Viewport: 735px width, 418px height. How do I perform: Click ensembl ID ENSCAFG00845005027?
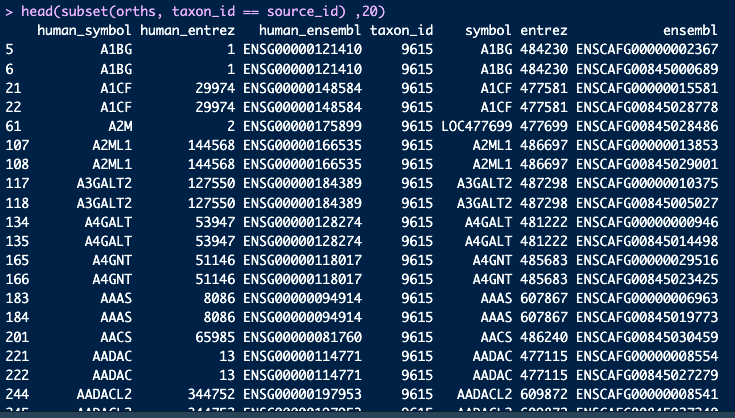click(647, 203)
